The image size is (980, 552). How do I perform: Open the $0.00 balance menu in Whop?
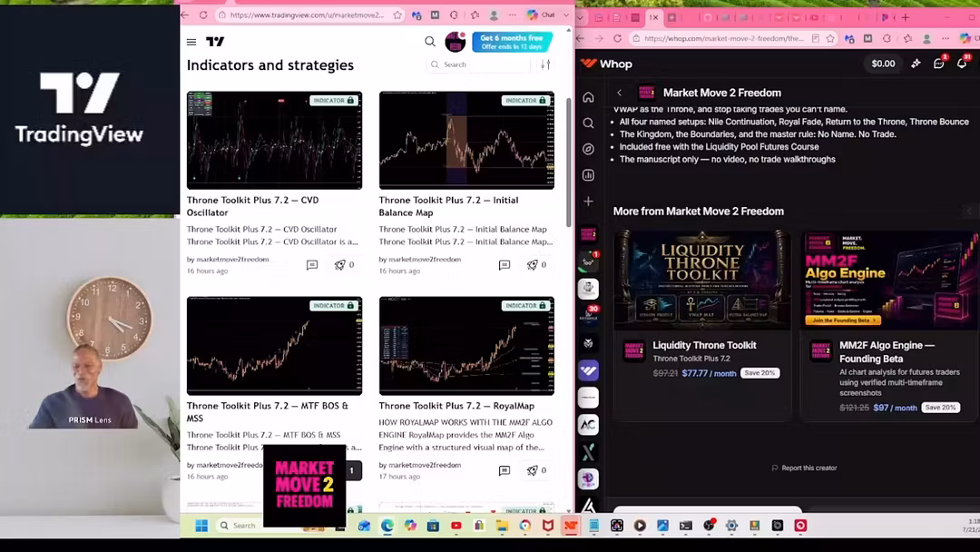pyautogui.click(x=883, y=64)
